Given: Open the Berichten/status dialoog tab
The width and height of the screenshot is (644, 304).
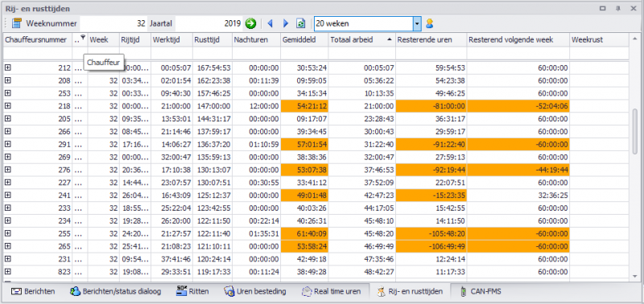Looking at the screenshot, I should pyautogui.click(x=115, y=292).
